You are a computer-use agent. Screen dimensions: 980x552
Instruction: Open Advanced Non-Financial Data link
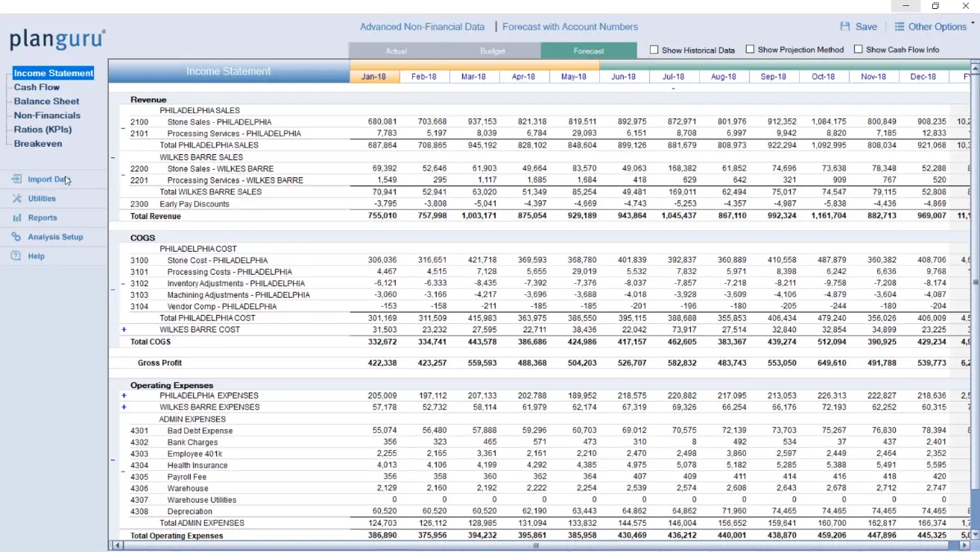click(x=423, y=27)
